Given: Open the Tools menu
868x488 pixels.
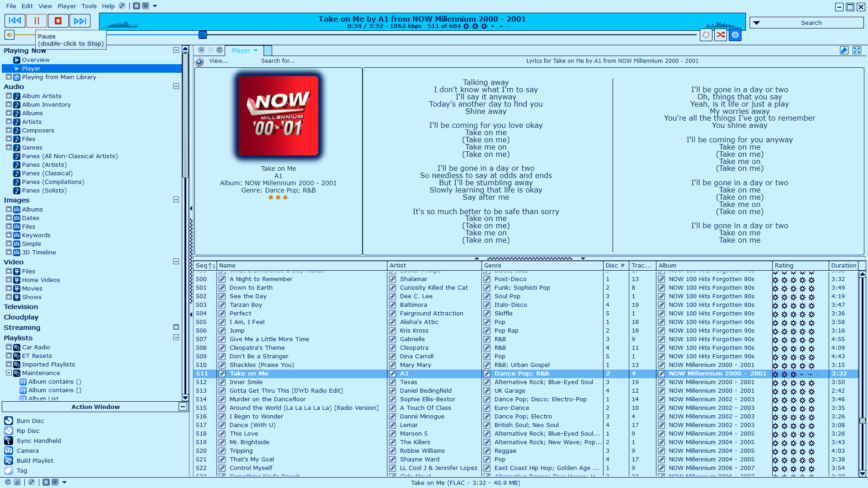Looking at the screenshot, I should tap(89, 6).
